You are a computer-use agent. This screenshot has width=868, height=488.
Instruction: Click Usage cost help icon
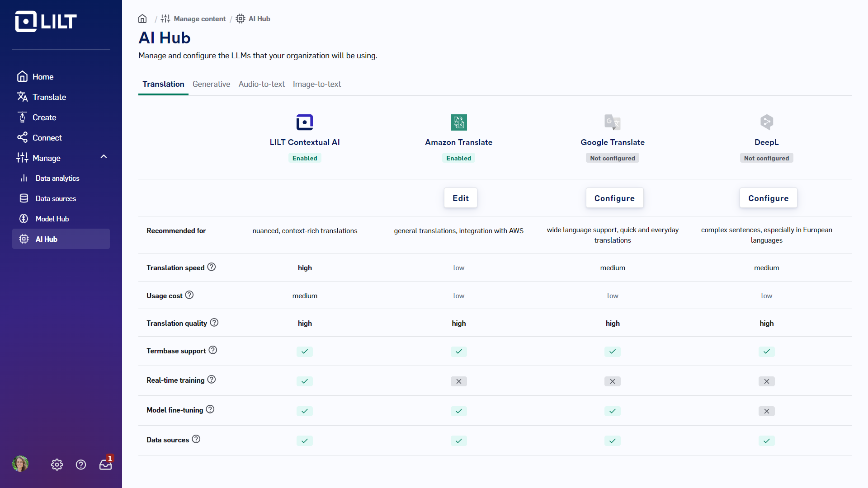(189, 295)
